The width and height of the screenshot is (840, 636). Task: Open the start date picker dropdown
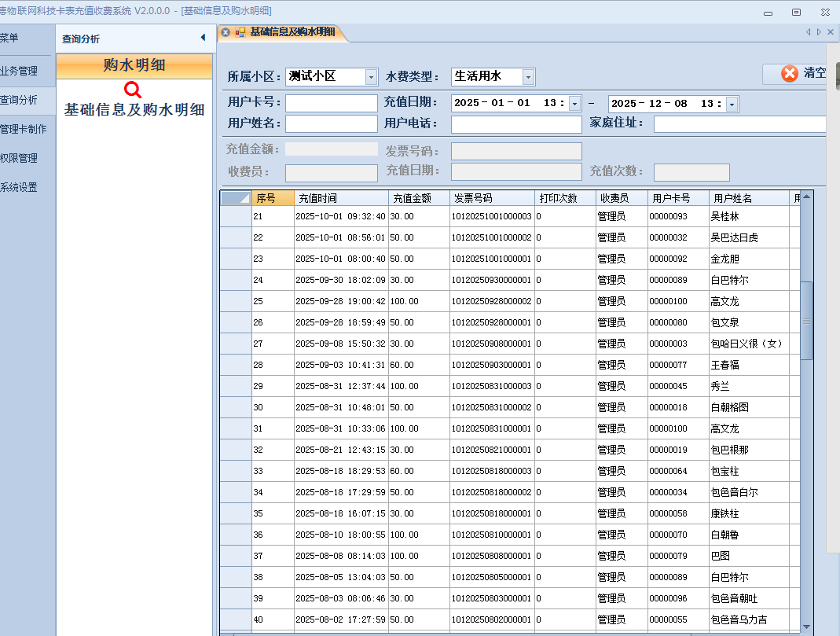tap(574, 104)
